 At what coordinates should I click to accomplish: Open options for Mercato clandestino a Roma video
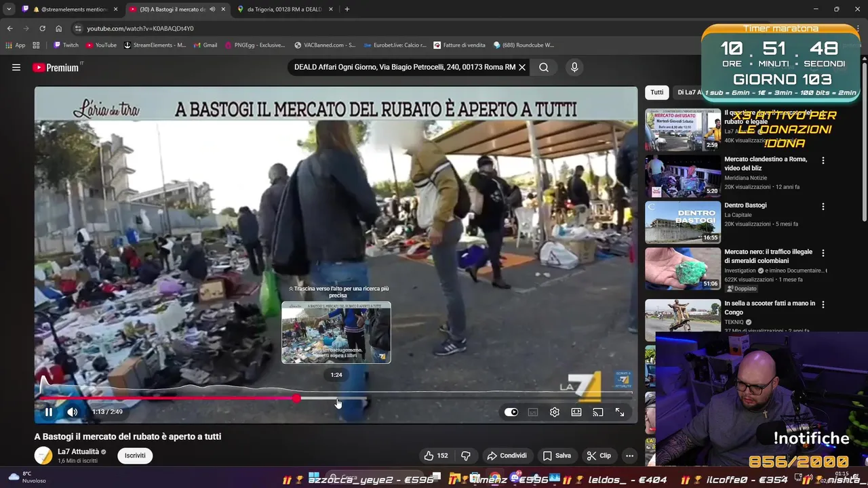coord(823,161)
